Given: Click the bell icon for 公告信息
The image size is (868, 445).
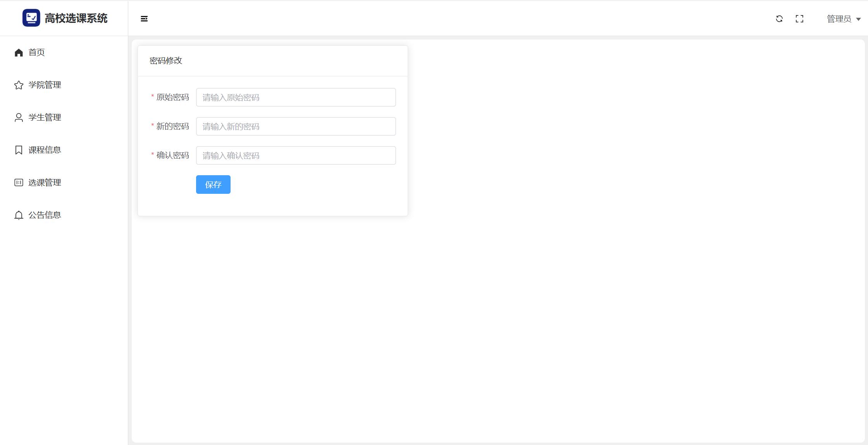Looking at the screenshot, I should click(x=19, y=215).
